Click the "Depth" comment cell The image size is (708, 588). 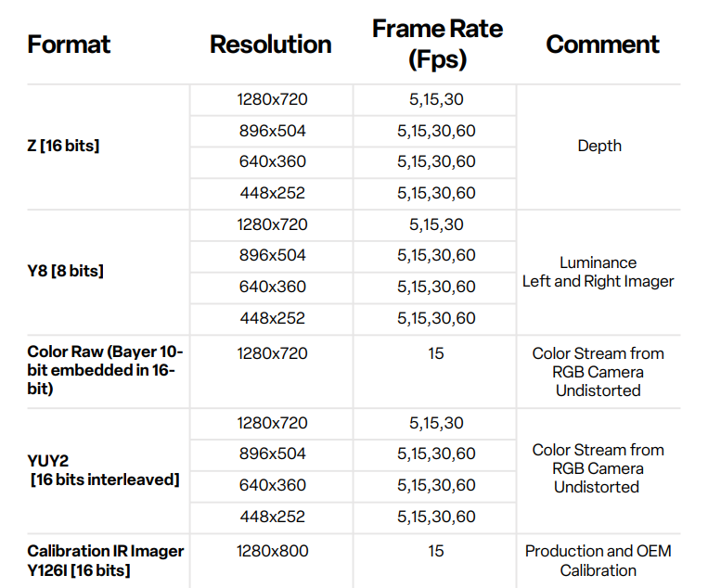click(x=599, y=146)
